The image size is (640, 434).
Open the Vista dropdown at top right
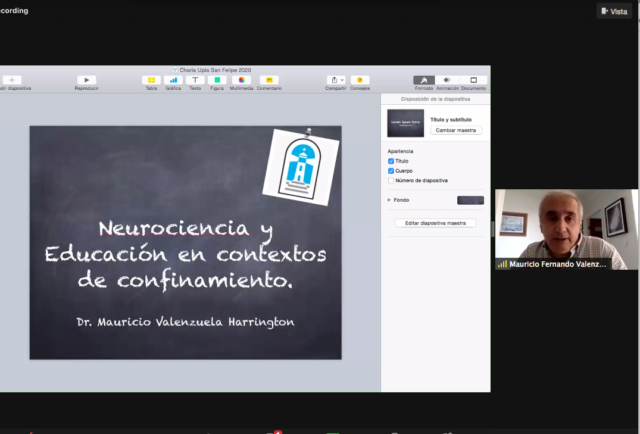point(614,10)
